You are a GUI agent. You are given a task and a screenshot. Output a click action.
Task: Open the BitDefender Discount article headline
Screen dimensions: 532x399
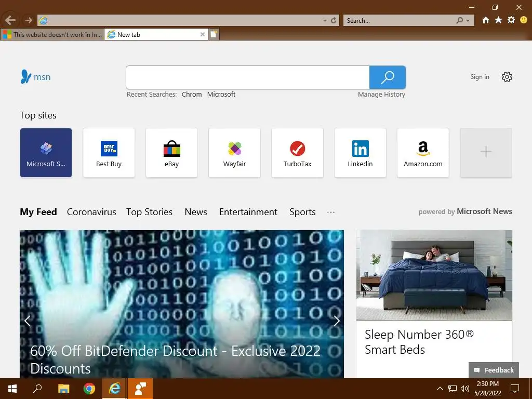[175, 360]
